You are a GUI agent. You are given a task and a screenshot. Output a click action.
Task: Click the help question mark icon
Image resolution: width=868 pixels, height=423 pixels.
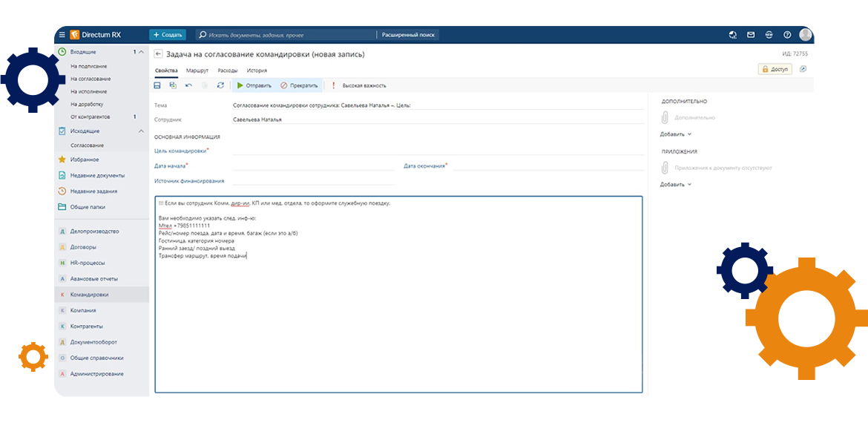click(x=787, y=35)
